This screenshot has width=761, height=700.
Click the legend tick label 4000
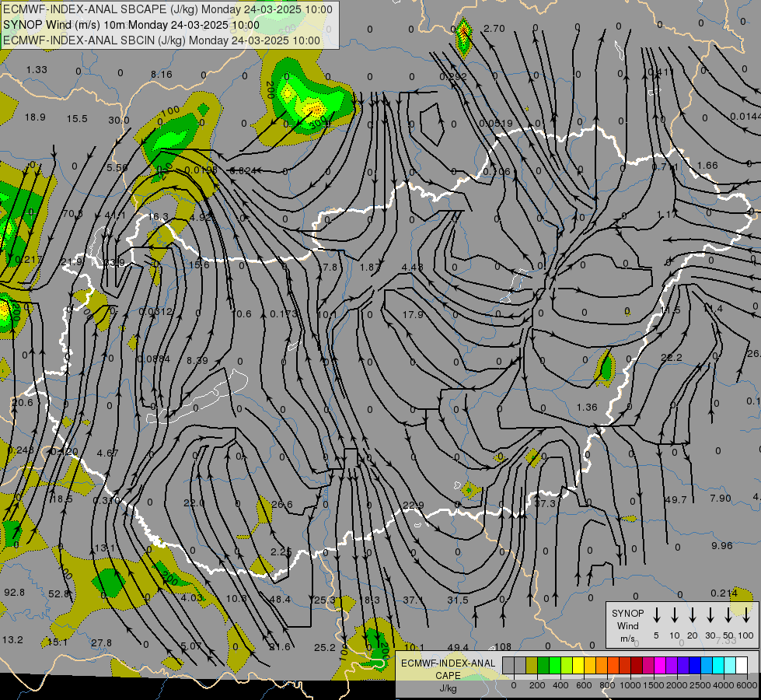click(724, 685)
